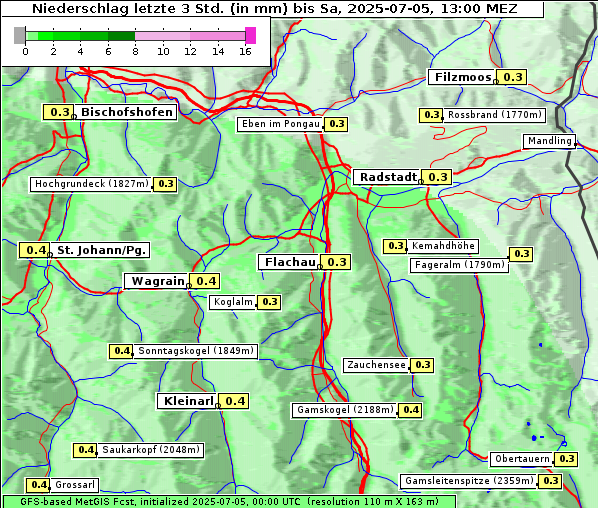Pick the dark green 6–8 legend segment
Viewport: 598px width, 508px height.
[122, 36]
